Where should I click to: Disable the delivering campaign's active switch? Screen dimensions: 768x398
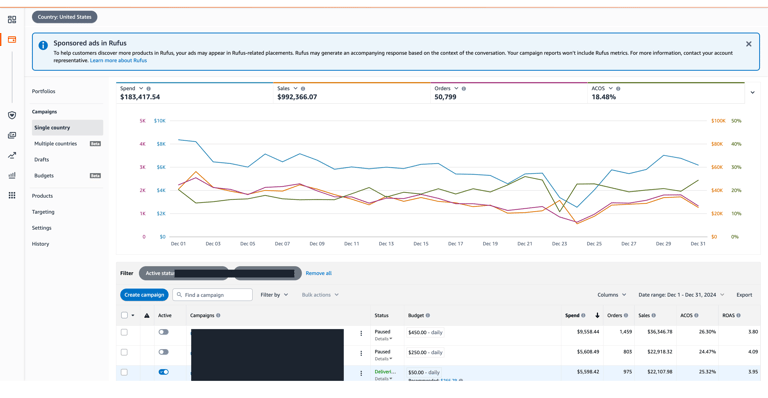coord(164,372)
